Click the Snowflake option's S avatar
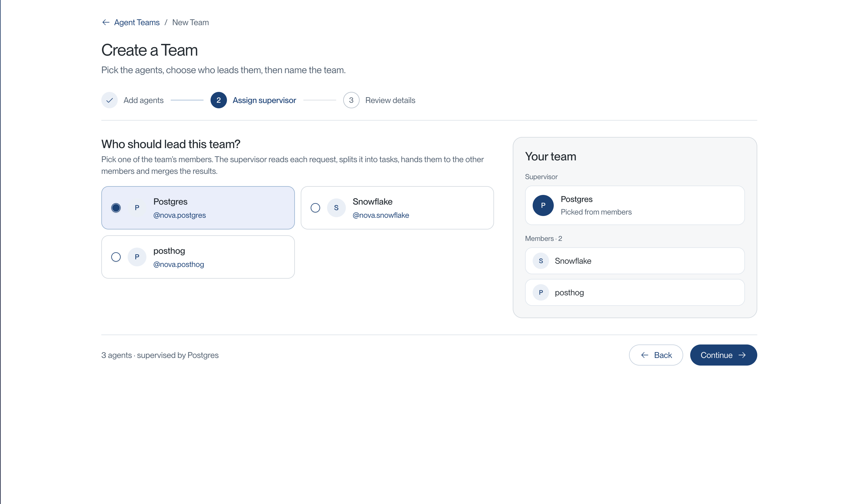858x504 pixels. (336, 208)
